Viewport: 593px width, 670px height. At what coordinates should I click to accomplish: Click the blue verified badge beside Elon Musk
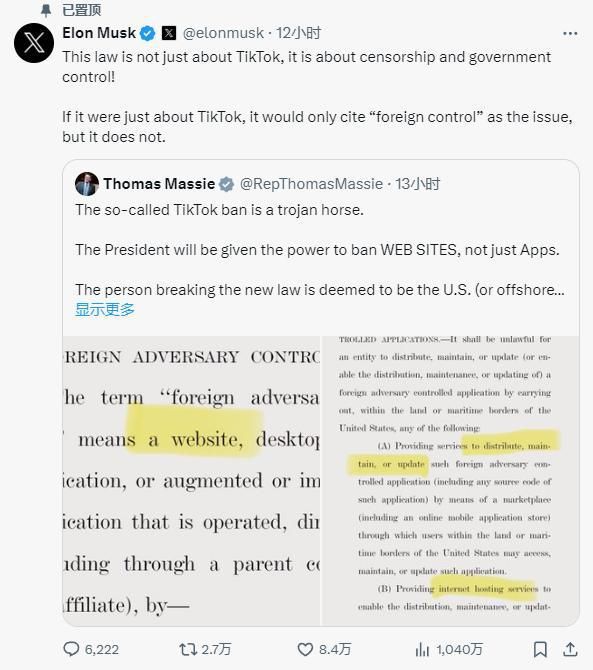click(x=148, y=33)
